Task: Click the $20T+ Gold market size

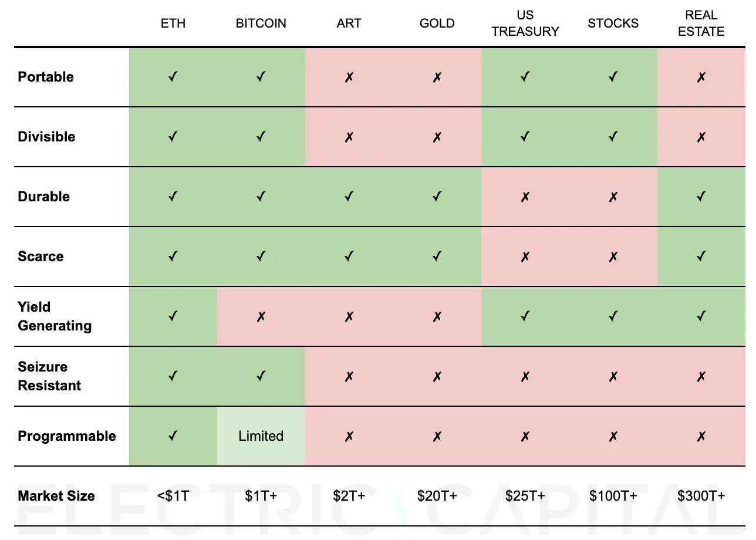Action: tap(437, 496)
